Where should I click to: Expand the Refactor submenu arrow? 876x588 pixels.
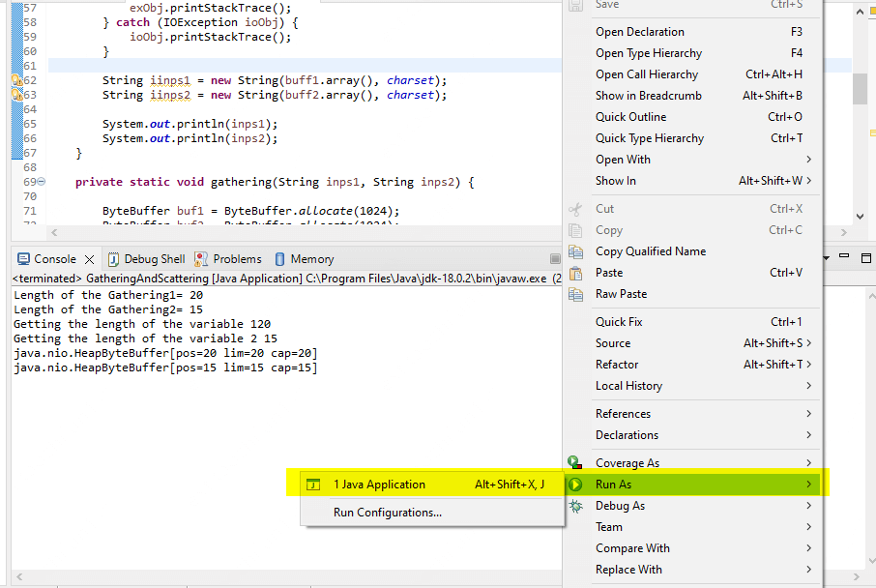click(x=809, y=364)
